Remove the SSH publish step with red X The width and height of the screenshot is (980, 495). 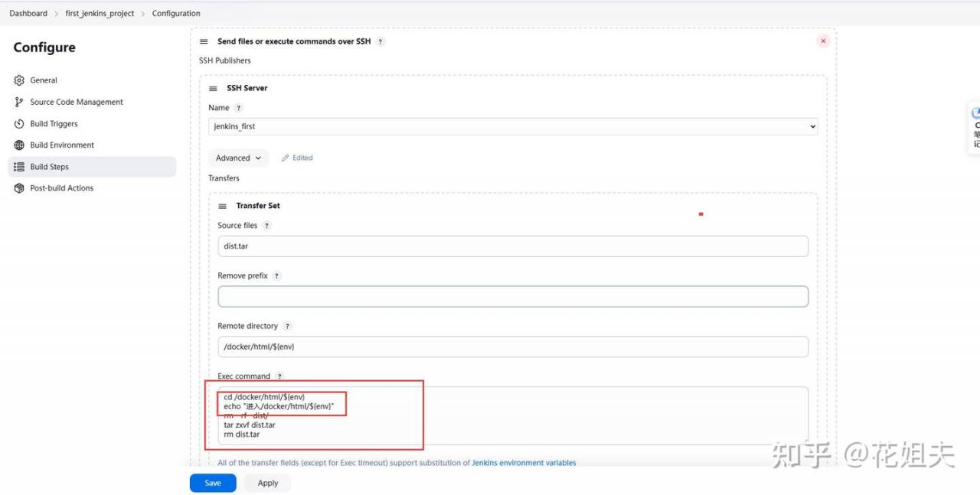tap(823, 41)
